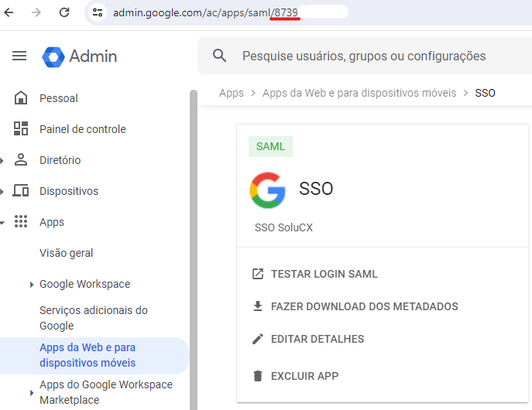The width and height of the screenshot is (532, 410).
Task: Click the Google Admin logo
Action: [81, 56]
